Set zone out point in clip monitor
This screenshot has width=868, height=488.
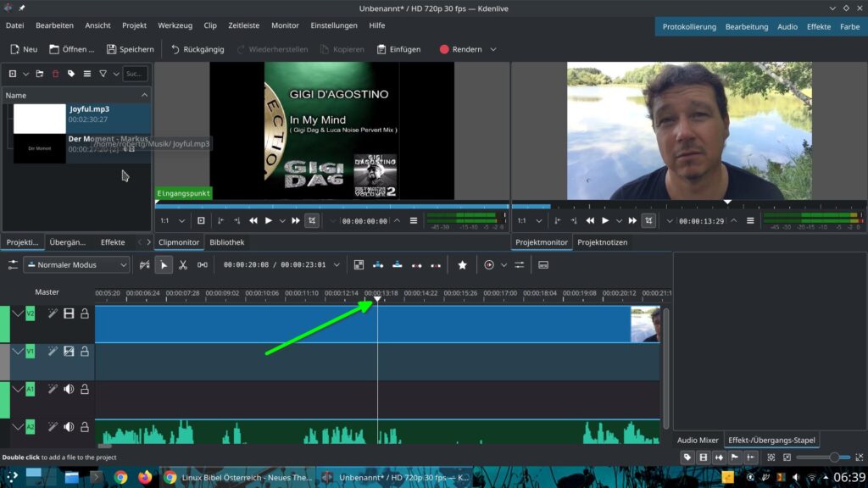[x=237, y=221]
